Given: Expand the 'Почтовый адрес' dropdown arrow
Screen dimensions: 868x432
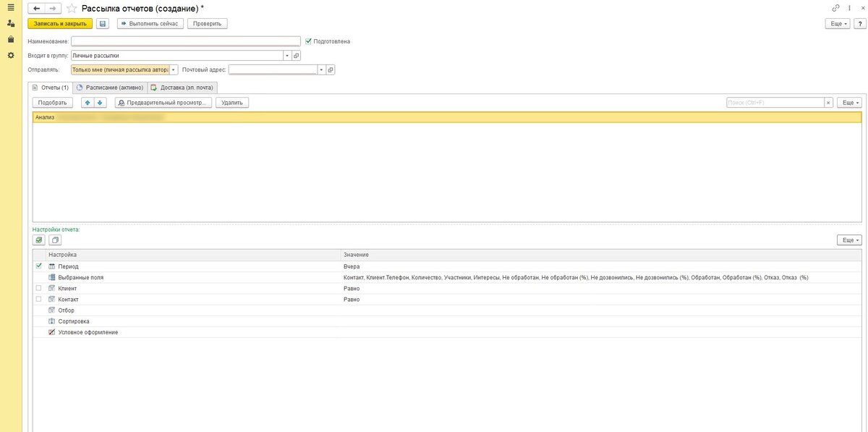Looking at the screenshot, I should (322, 70).
